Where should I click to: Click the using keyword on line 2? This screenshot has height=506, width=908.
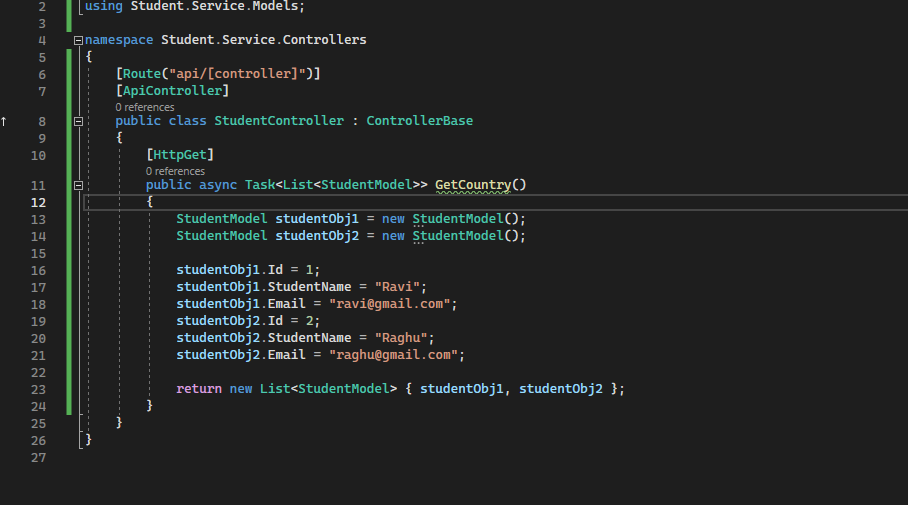point(104,6)
